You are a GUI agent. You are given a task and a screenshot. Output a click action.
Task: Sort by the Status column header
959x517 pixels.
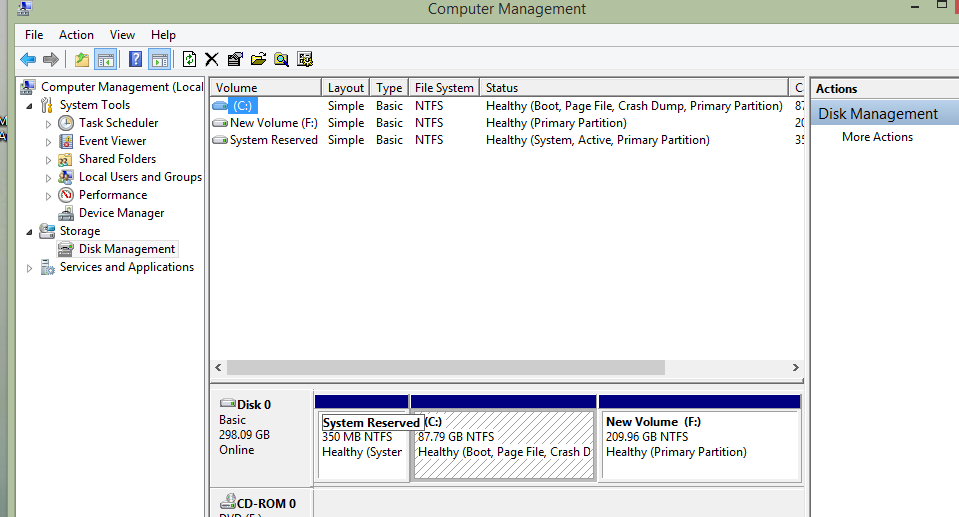point(634,87)
